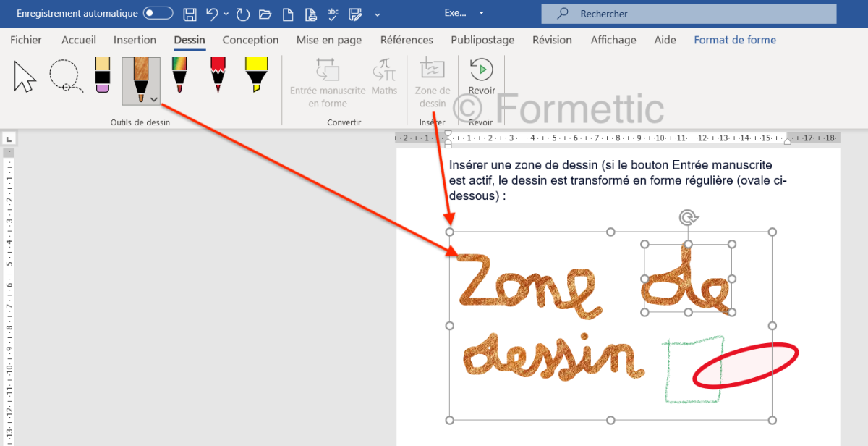Select the red pen with zigzag tip

click(218, 75)
